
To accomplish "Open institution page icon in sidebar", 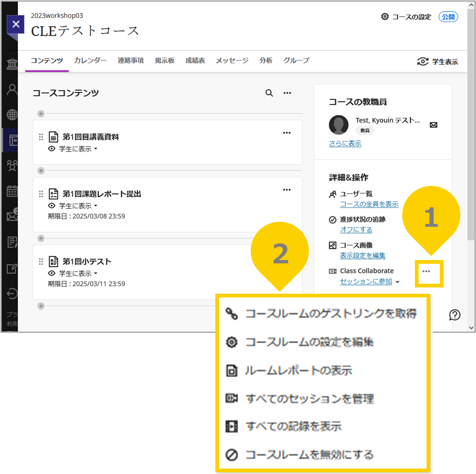I will click(x=12, y=64).
